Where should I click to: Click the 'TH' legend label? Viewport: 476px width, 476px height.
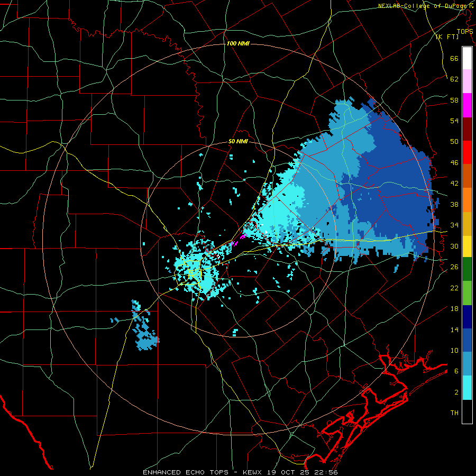point(454,413)
